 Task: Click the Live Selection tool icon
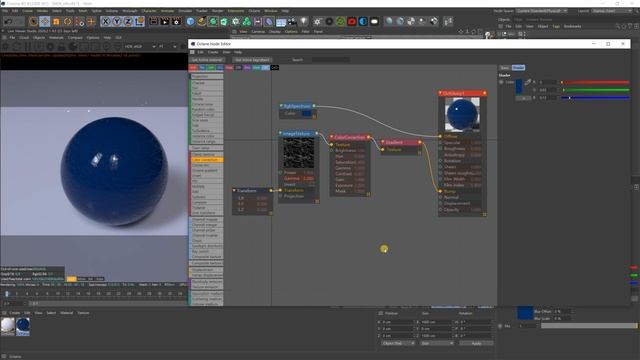tap(33, 21)
